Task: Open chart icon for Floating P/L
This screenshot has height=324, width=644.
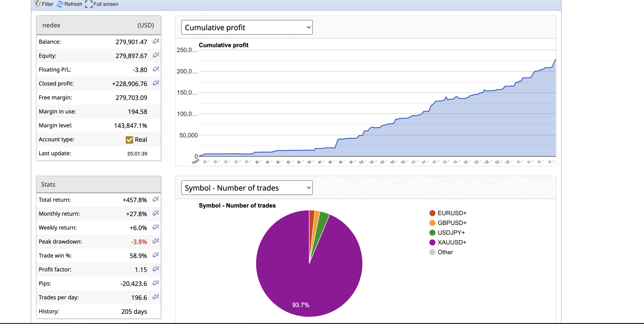Action: pos(156,69)
